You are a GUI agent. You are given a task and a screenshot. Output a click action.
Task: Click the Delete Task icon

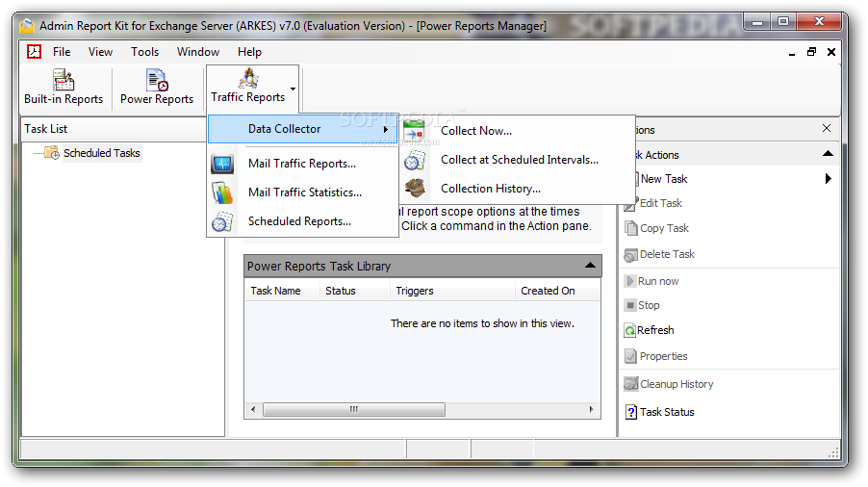click(630, 255)
